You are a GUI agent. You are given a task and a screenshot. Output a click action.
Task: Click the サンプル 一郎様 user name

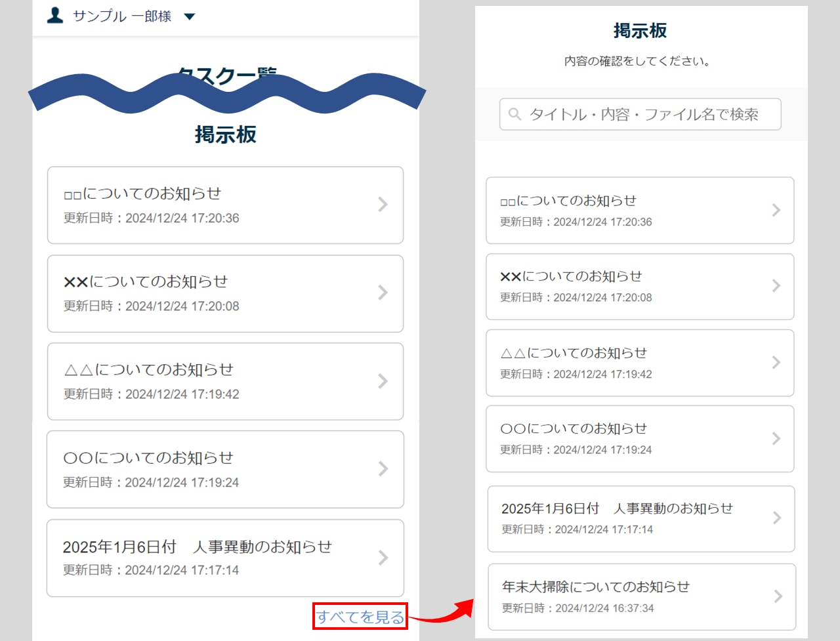point(122,16)
